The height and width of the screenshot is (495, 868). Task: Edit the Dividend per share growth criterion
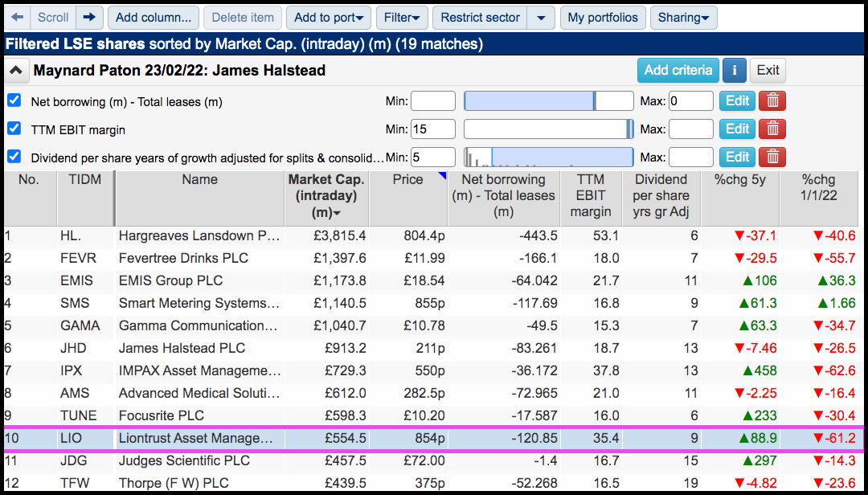[737, 157]
